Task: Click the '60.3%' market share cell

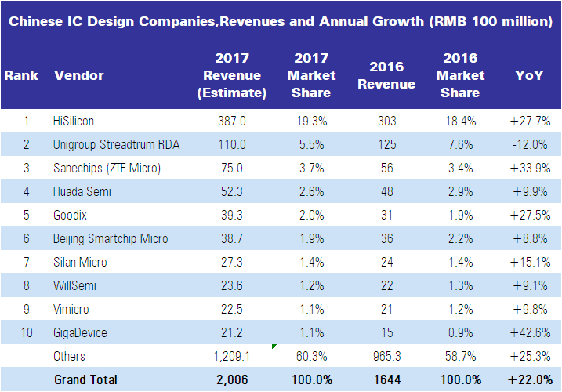Action: [x=312, y=356]
